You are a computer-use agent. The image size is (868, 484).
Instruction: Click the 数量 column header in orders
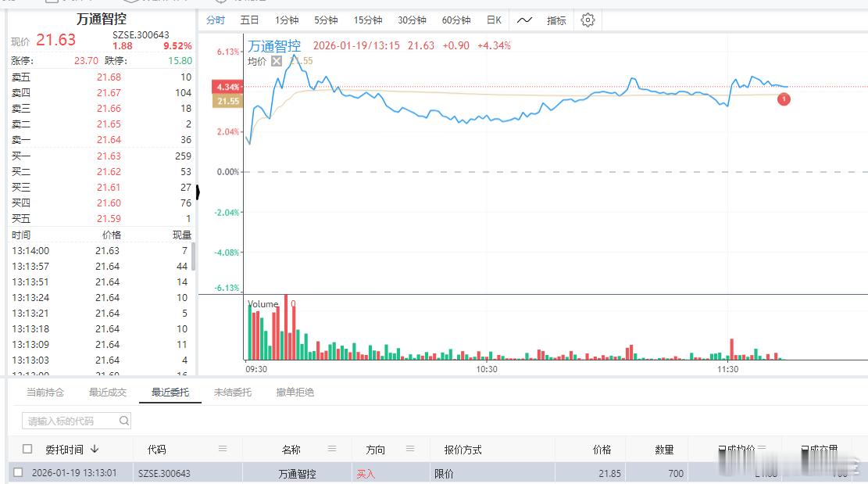coord(664,450)
